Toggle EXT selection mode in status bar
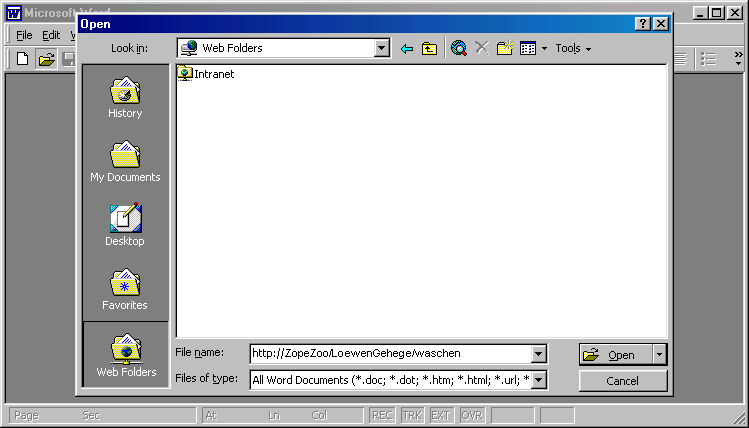Viewport: 749px width, 428px height. [x=440, y=416]
